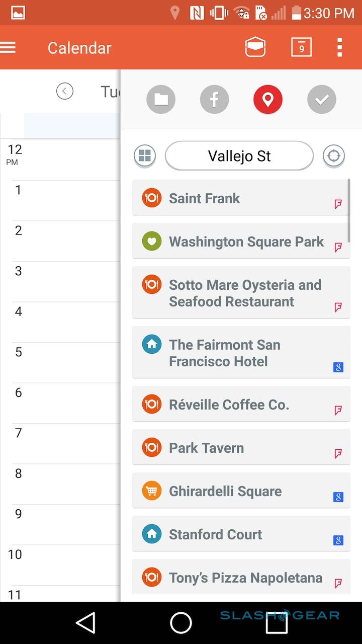Switch to the folder tab
The image size is (362, 644).
pyautogui.click(x=161, y=100)
